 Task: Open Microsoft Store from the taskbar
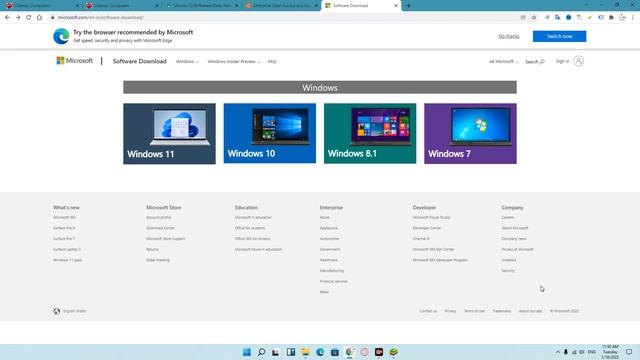coord(335,352)
